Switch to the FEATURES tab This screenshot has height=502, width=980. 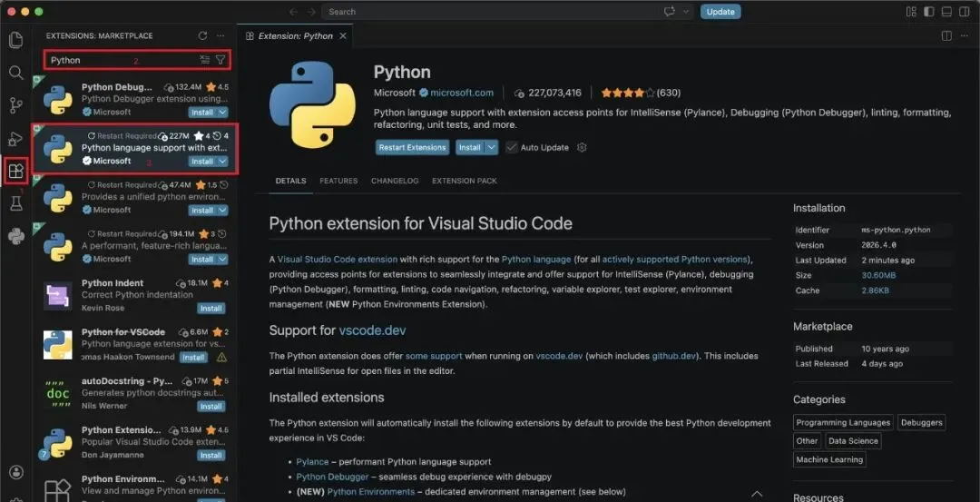(338, 181)
